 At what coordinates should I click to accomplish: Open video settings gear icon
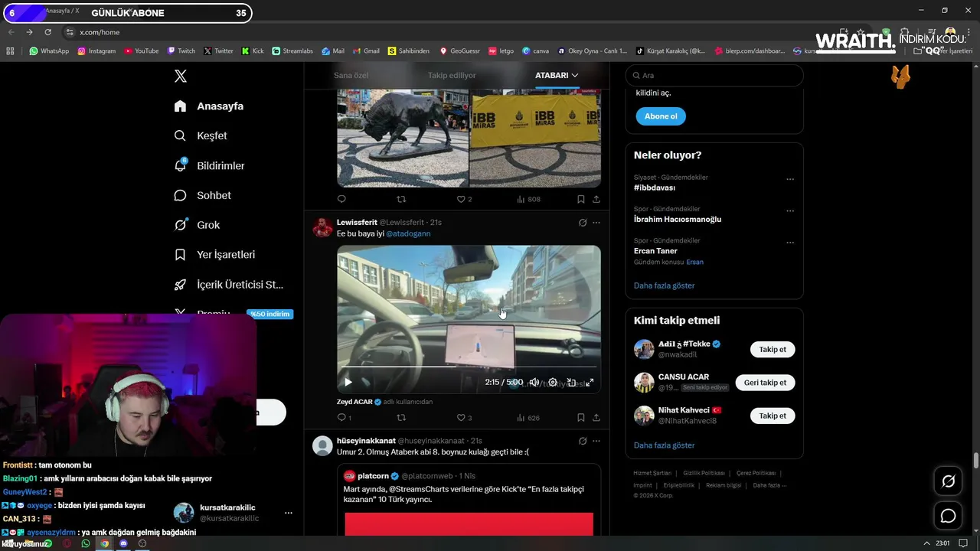point(553,382)
